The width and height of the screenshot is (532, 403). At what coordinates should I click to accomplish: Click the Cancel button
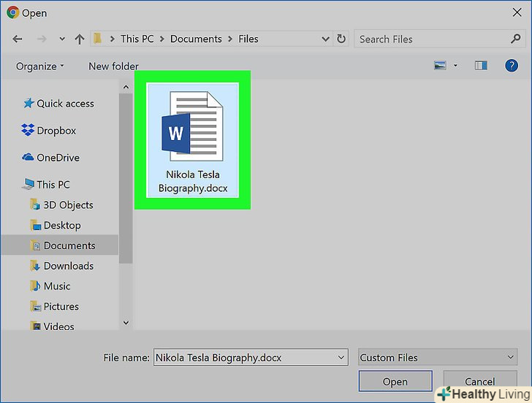[x=480, y=381]
